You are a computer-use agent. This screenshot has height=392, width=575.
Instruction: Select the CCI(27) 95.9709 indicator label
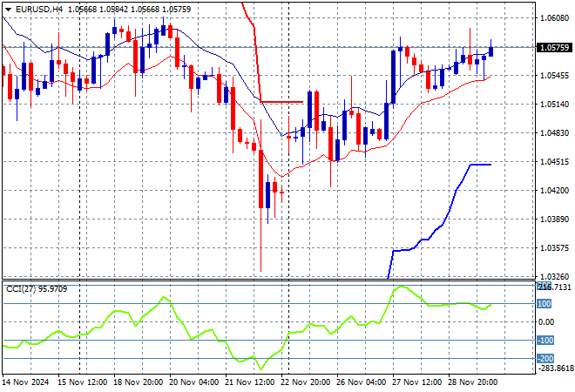(37, 289)
